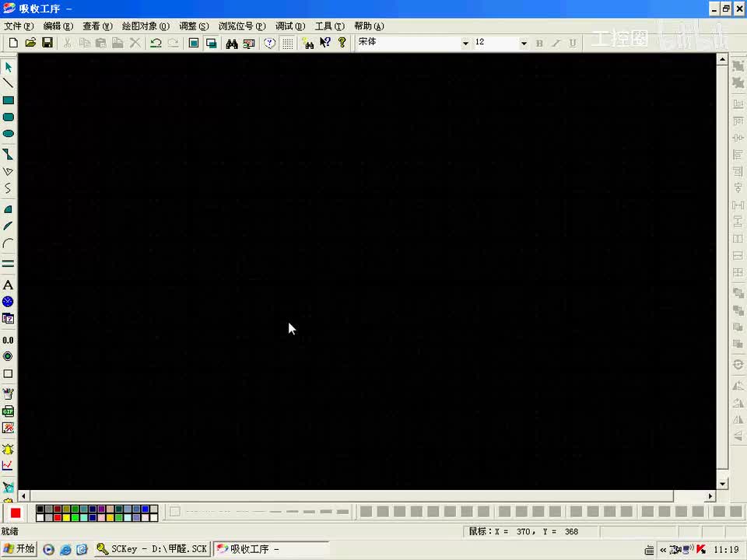Click the picture insert tool

click(x=8, y=428)
